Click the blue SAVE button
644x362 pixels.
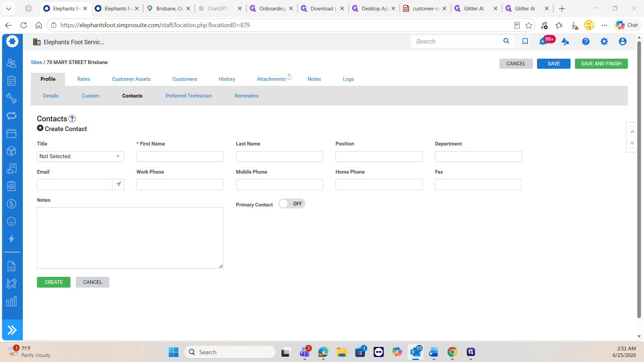coord(553,64)
